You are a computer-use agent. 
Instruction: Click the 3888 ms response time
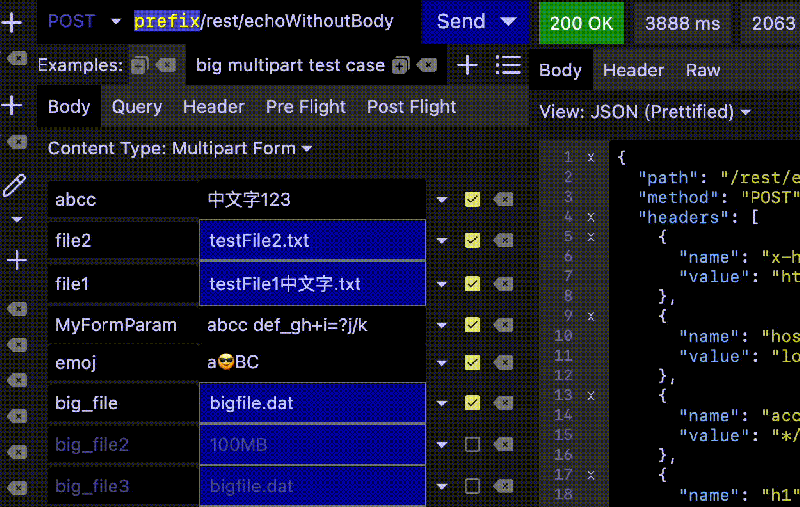pos(682,23)
